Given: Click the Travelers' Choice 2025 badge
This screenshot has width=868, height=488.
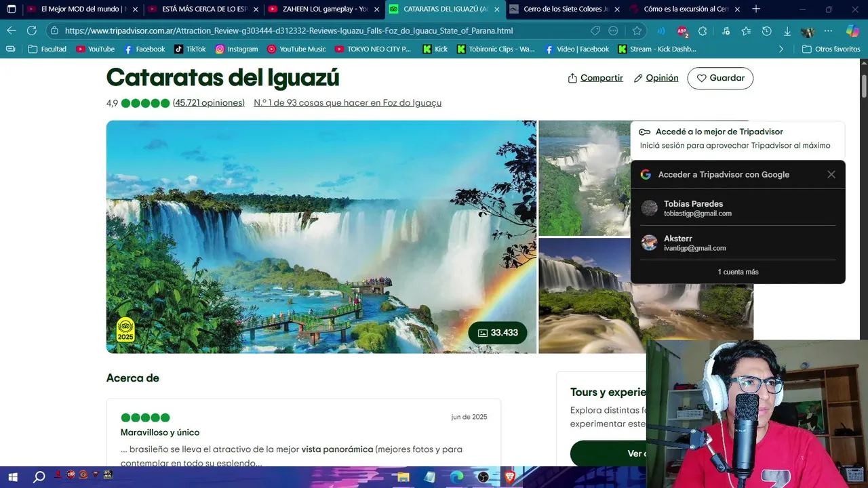Looking at the screenshot, I should click(125, 330).
